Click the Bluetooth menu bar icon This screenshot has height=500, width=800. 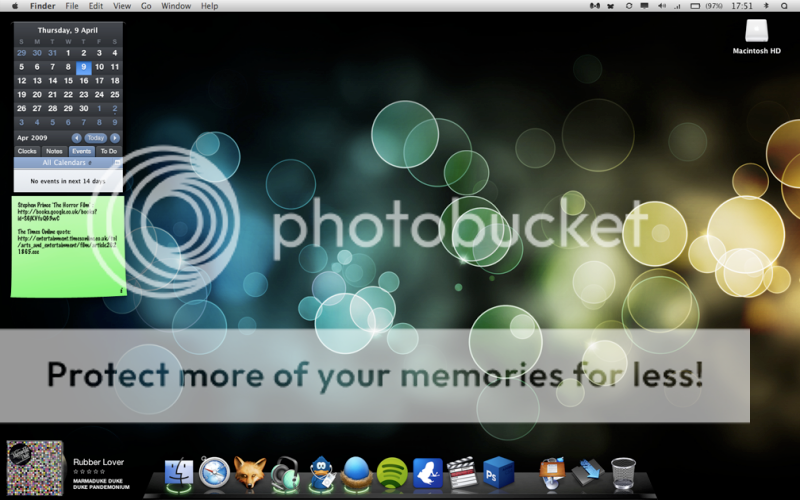coord(766,6)
